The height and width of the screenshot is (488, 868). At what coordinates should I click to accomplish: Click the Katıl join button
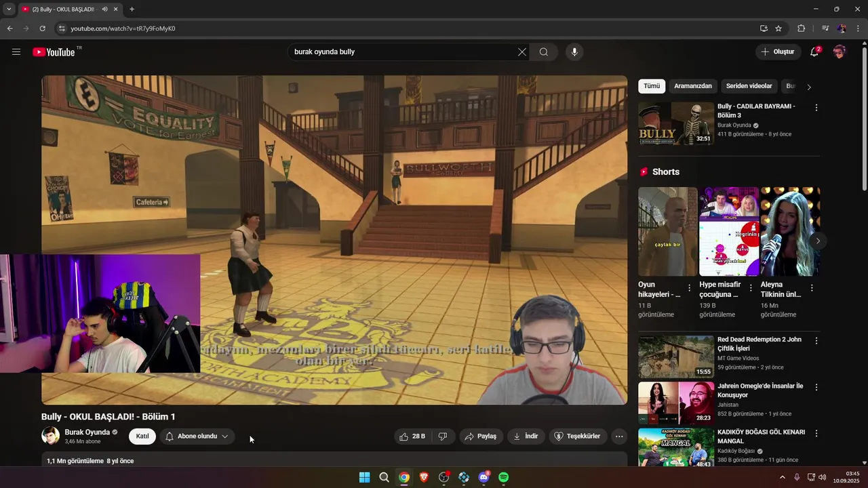pyautogui.click(x=142, y=436)
